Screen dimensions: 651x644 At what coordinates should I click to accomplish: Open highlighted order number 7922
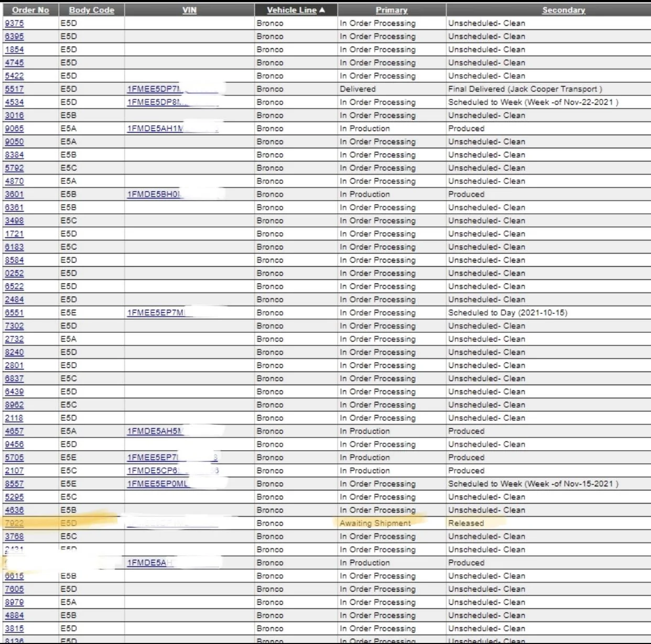(14, 523)
